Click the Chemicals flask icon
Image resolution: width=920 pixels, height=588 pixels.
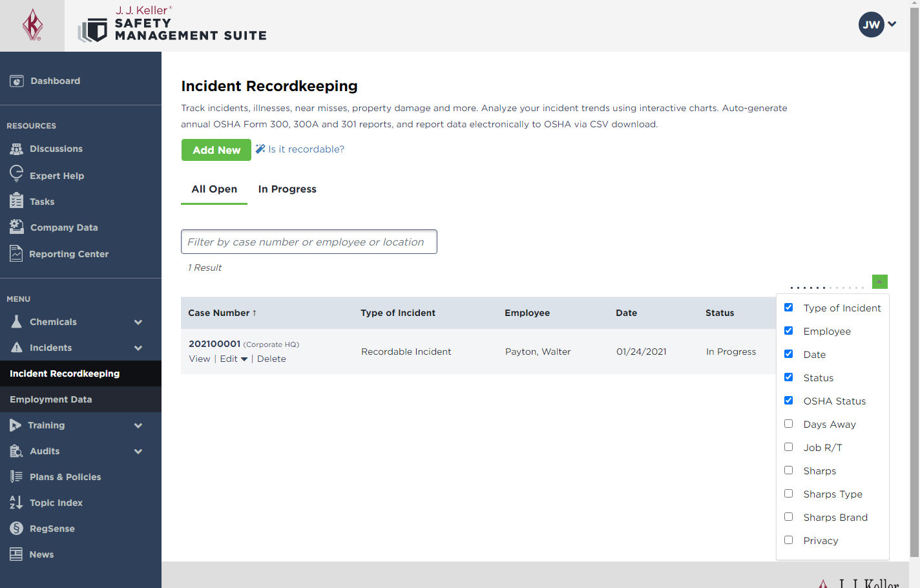17,321
